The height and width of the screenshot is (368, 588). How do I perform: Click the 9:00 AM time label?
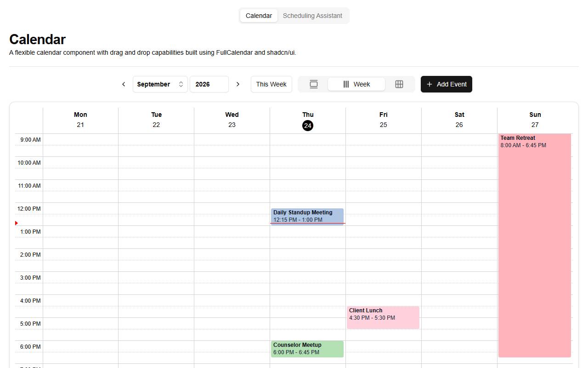pyautogui.click(x=30, y=140)
